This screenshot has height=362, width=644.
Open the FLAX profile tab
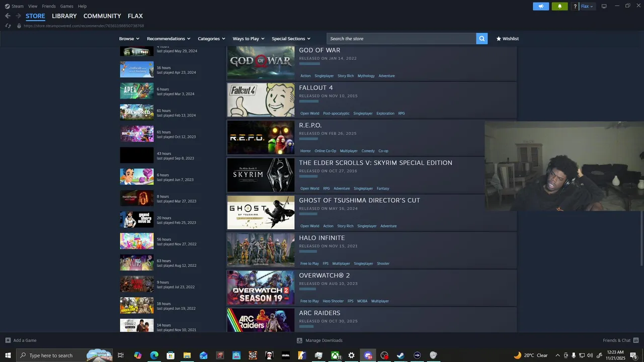pyautogui.click(x=135, y=16)
